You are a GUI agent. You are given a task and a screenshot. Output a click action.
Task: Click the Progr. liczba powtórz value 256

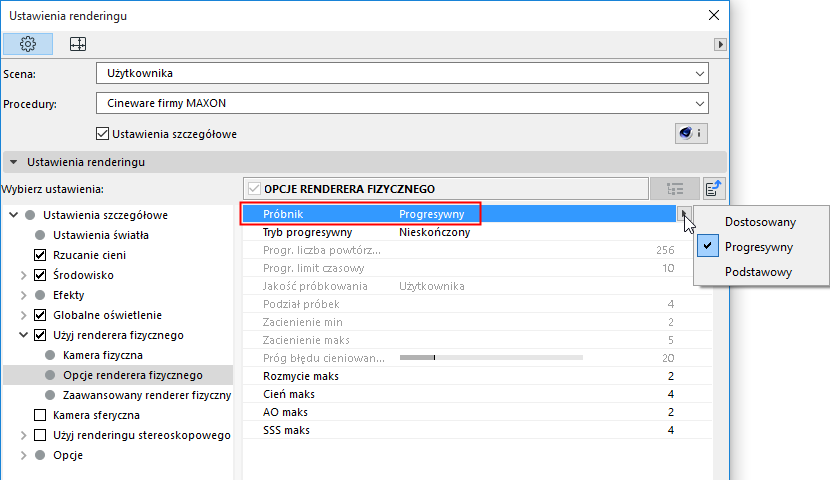[x=665, y=250]
